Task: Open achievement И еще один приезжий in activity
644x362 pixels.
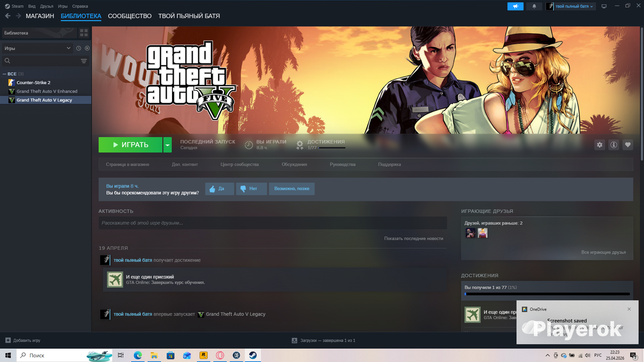Action: click(x=275, y=279)
